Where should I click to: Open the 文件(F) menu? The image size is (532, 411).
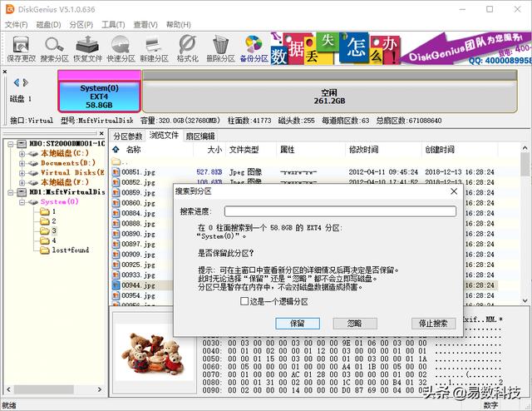(x=17, y=25)
